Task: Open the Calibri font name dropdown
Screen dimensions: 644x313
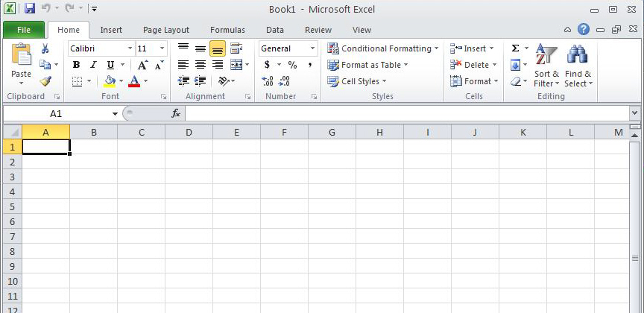Action: pos(130,48)
